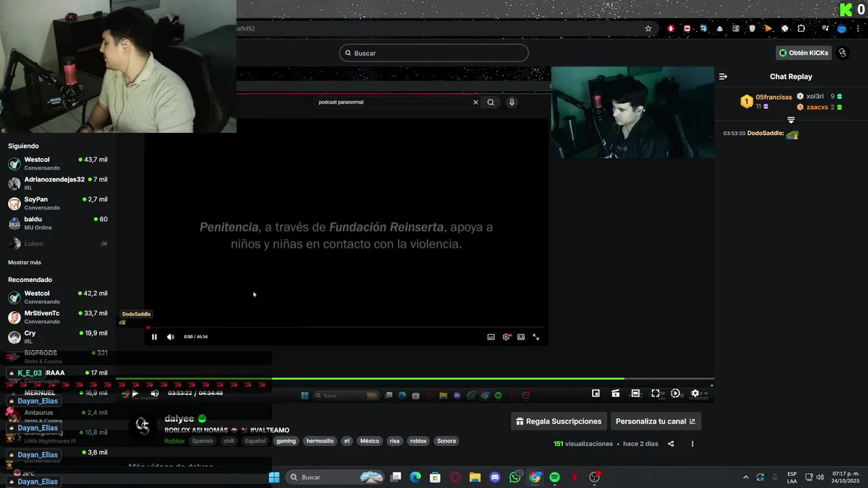Switch embedded video to theater mode

[521, 337]
